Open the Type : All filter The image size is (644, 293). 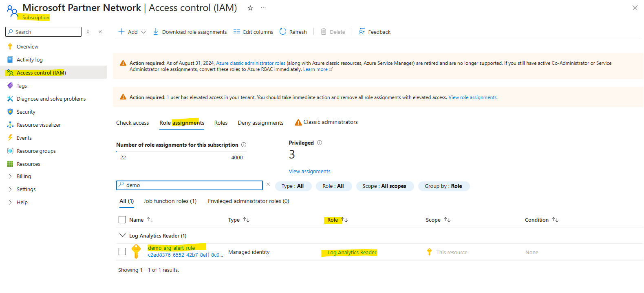tap(293, 186)
